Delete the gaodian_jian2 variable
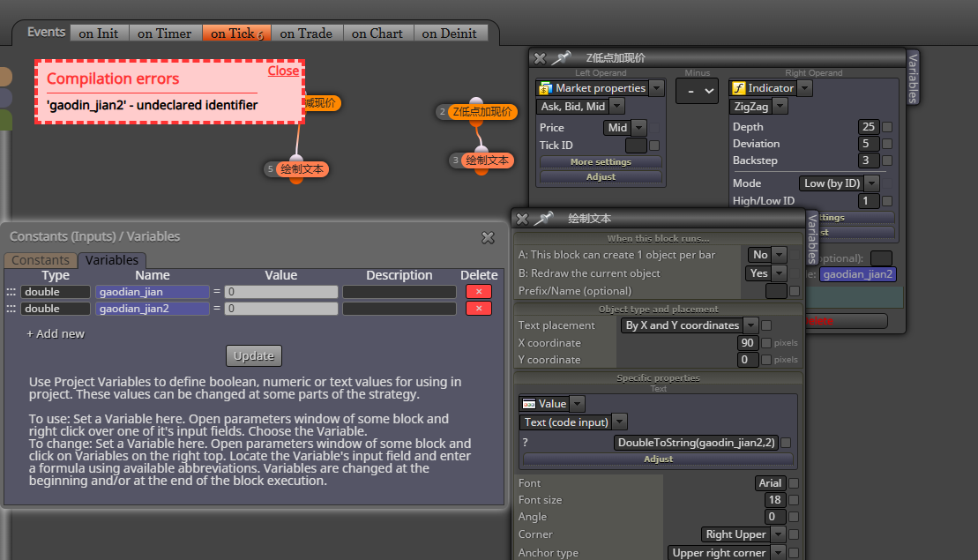Screen dimensions: 978x560 tap(478, 308)
